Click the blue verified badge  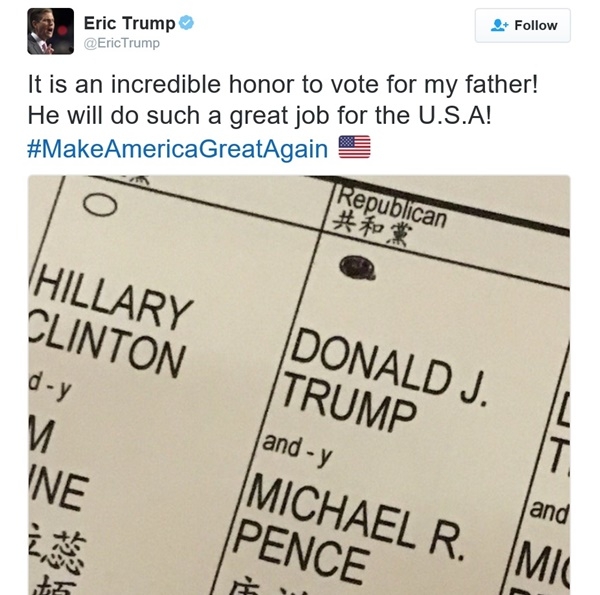click(185, 24)
